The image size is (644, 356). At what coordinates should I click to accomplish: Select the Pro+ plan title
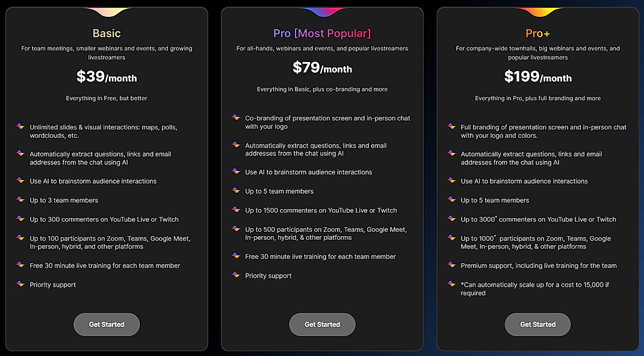coord(537,33)
